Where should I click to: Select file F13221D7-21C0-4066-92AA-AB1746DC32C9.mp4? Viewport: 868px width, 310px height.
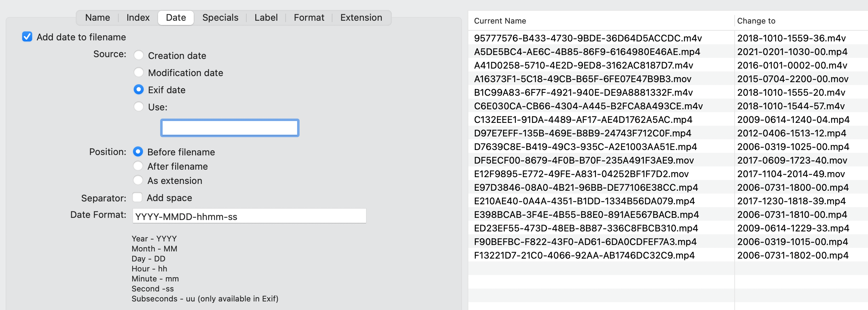click(584, 255)
